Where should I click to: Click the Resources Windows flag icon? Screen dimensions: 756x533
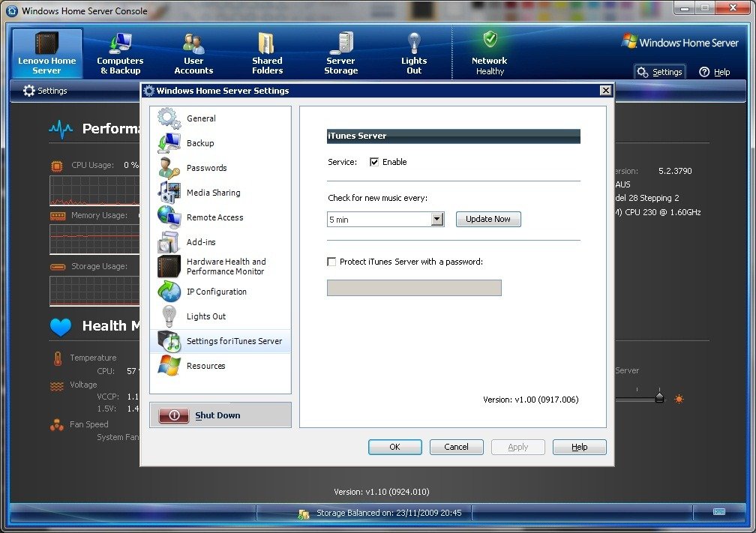(169, 366)
